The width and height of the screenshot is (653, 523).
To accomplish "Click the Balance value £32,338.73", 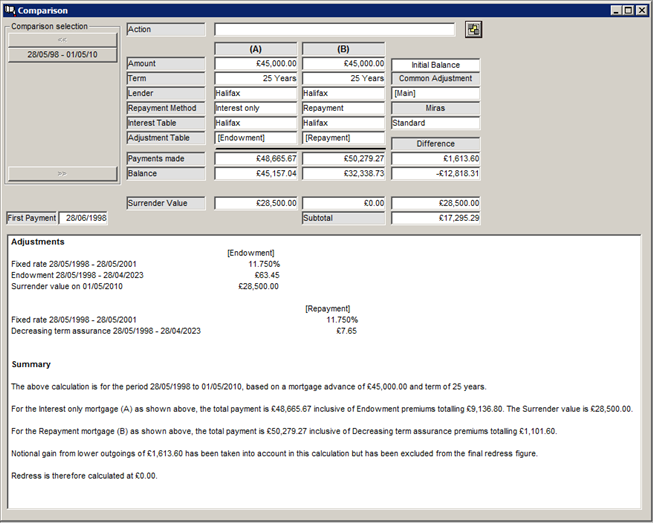I will click(x=343, y=174).
